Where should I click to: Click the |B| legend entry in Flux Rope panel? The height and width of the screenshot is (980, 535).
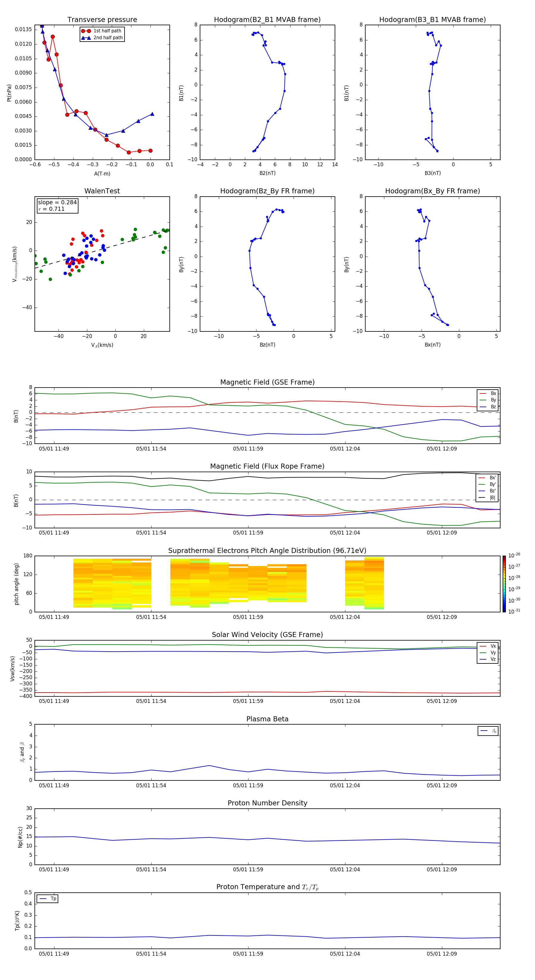tap(487, 498)
